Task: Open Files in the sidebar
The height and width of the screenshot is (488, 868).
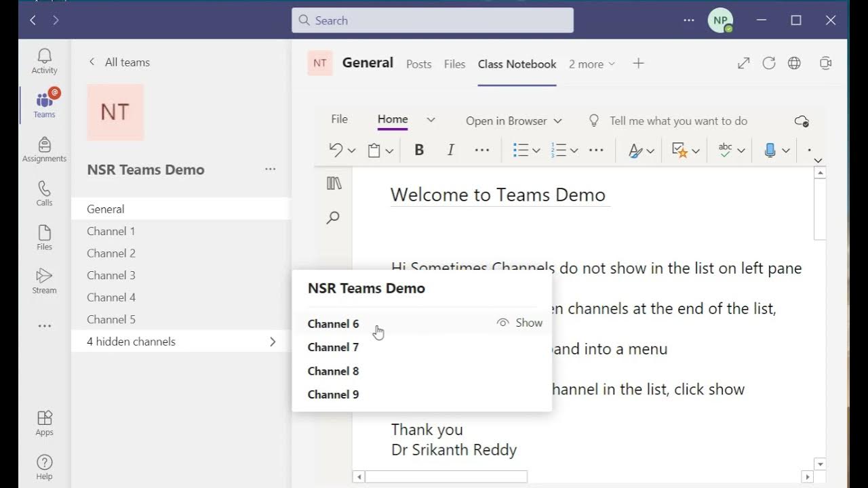Action: tap(44, 237)
